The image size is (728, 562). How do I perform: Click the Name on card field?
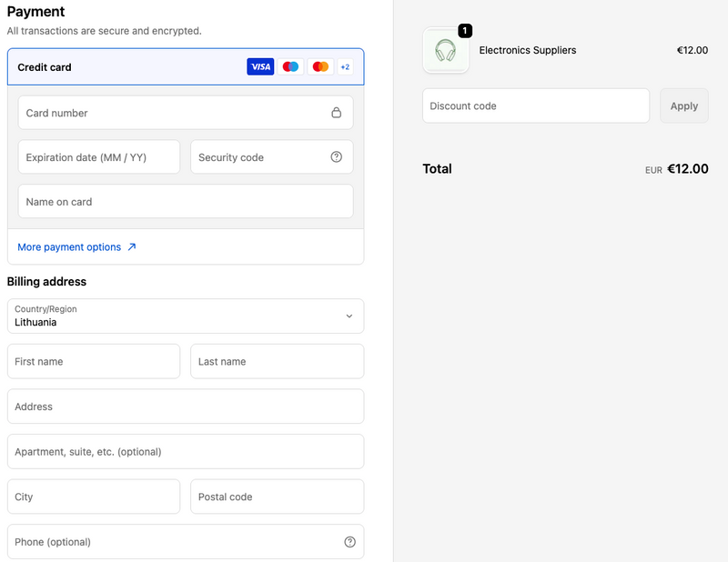[x=186, y=201]
